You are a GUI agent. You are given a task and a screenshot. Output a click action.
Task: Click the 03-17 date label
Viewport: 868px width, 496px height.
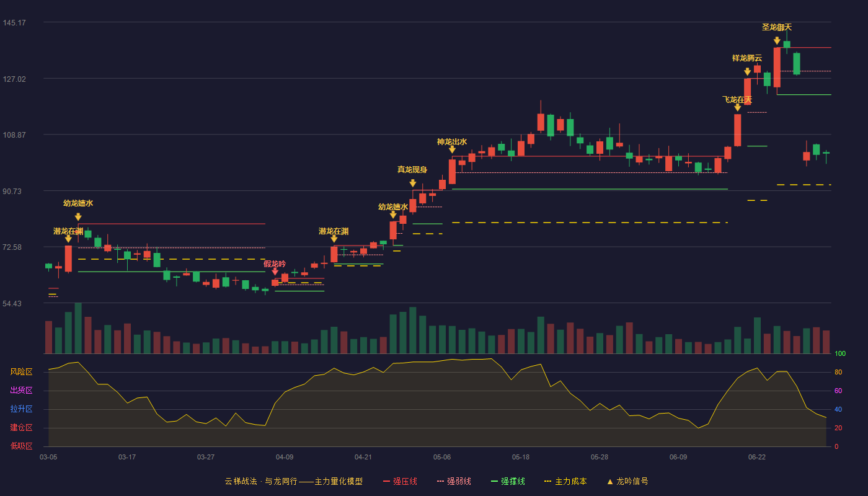(x=127, y=457)
